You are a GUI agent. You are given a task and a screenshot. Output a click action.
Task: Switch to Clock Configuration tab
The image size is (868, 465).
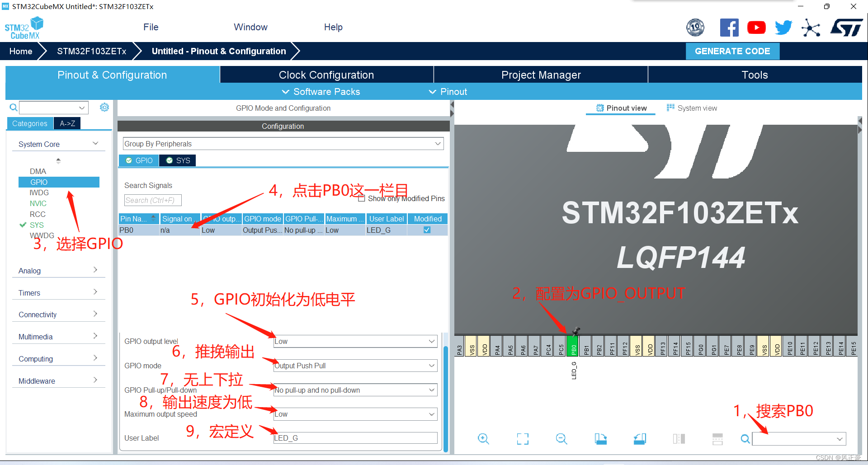326,75
